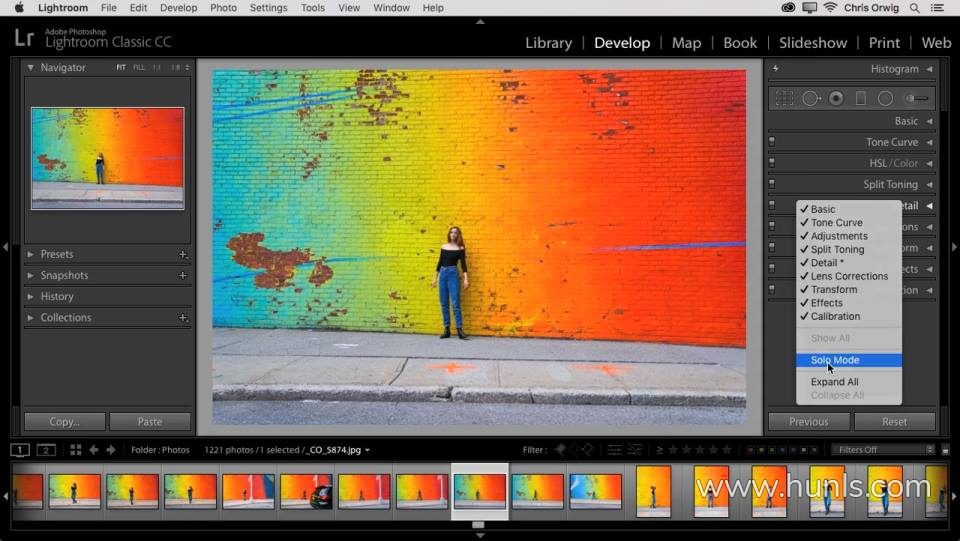Set navigator zoom to FIT
The image size is (960, 541).
click(121, 67)
